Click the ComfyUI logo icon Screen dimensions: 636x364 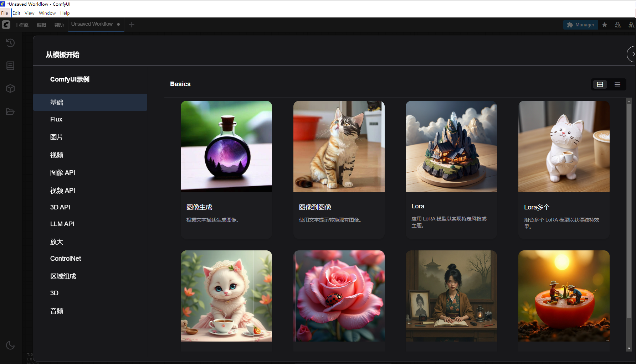(6, 25)
